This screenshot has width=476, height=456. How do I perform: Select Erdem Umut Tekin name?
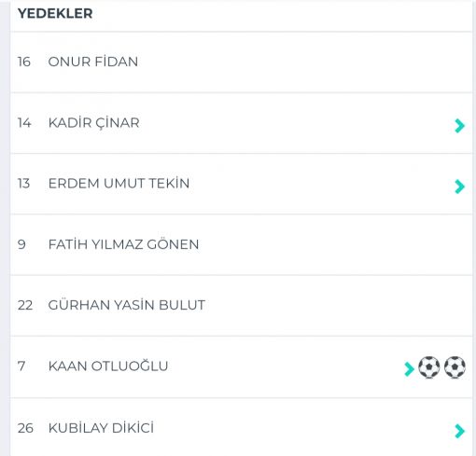[119, 183]
